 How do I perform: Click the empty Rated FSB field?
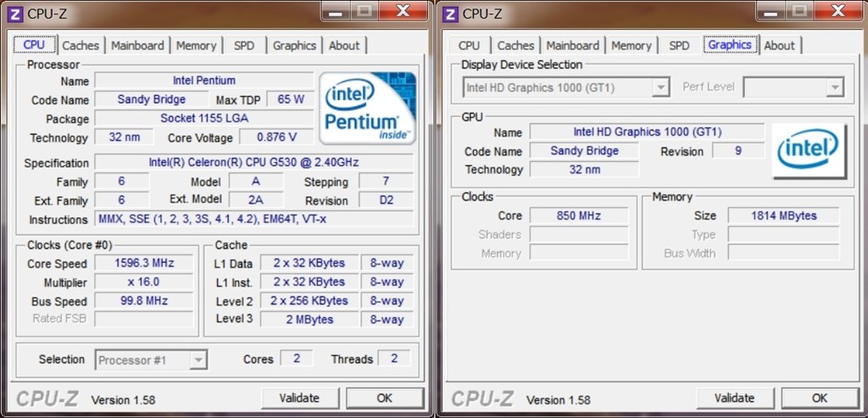144,319
